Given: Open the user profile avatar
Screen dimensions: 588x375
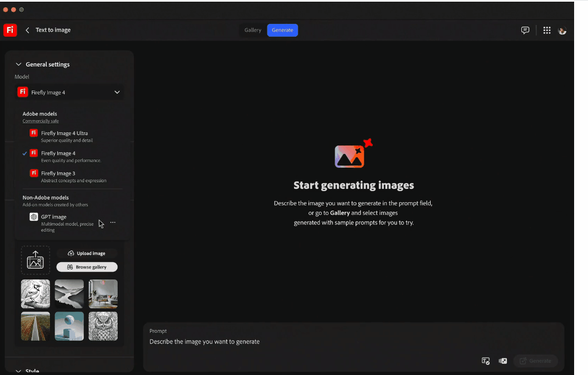Looking at the screenshot, I should 562,31.
